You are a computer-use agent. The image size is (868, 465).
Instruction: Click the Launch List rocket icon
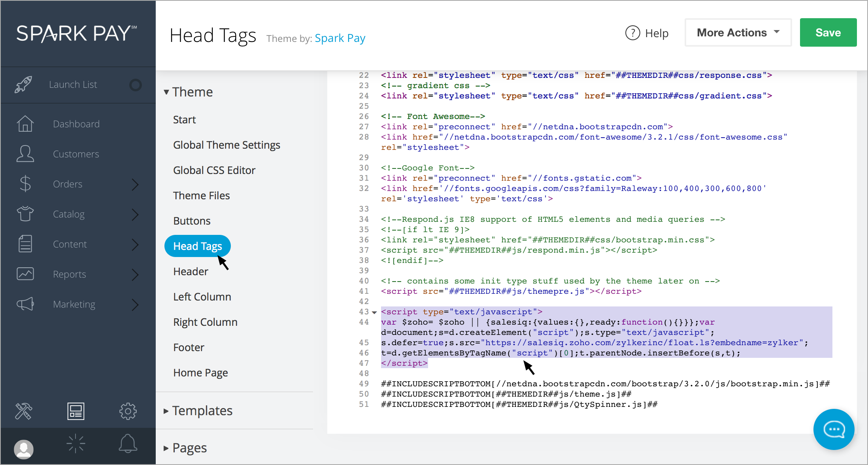(x=23, y=85)
